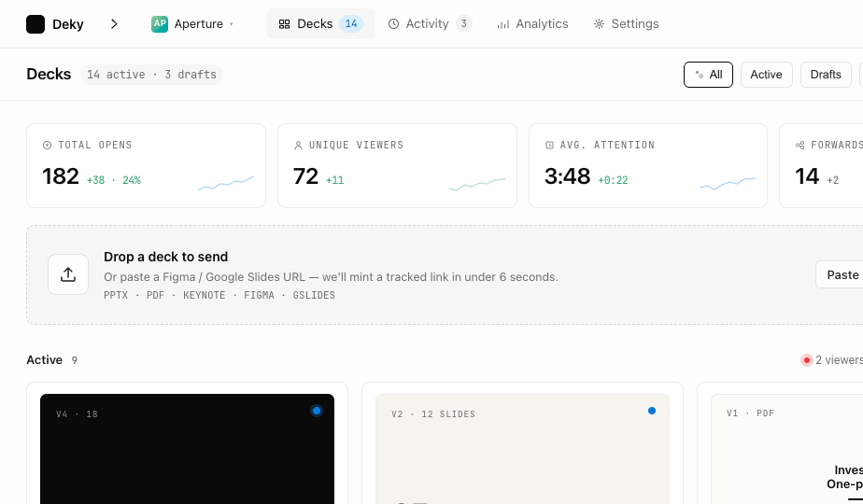Open the Aperture workspace dropdown
The width and height of the screenshot is (863, 504).
(x=192, y=23)
